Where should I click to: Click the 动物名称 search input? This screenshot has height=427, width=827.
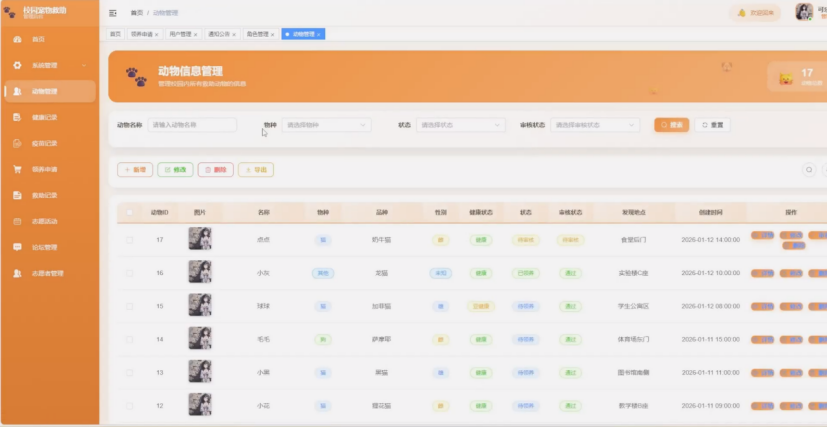pyautogui.click(x=192, y=125)
